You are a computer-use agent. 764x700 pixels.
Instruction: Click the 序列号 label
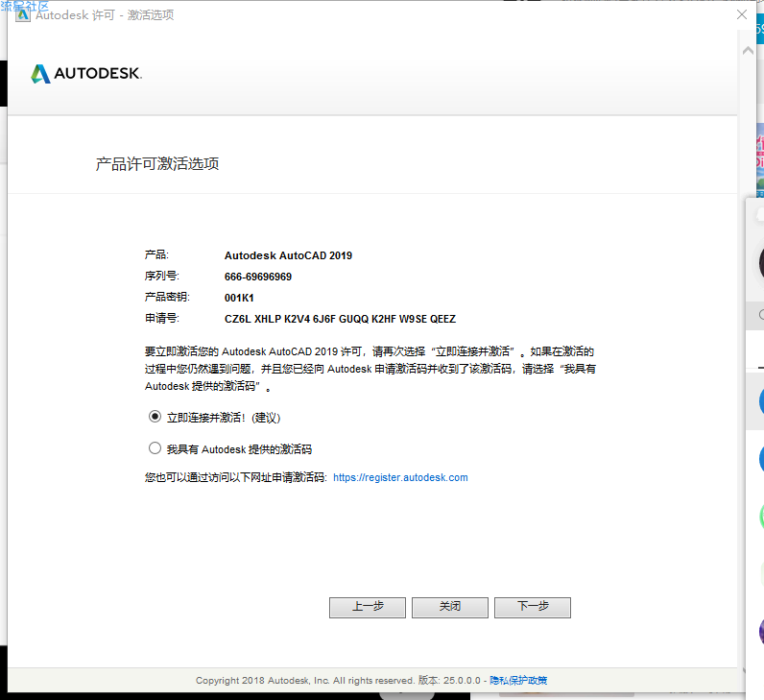tap(162, 276)
